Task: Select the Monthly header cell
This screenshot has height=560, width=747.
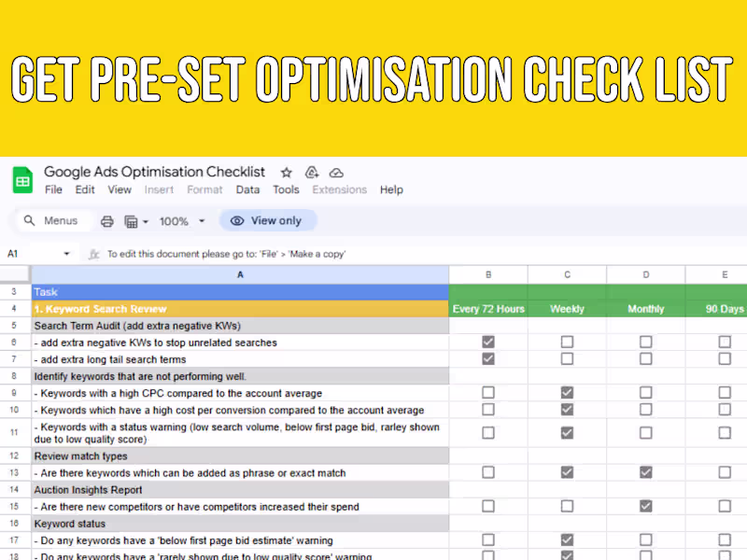Action: (x=646, y=309)
